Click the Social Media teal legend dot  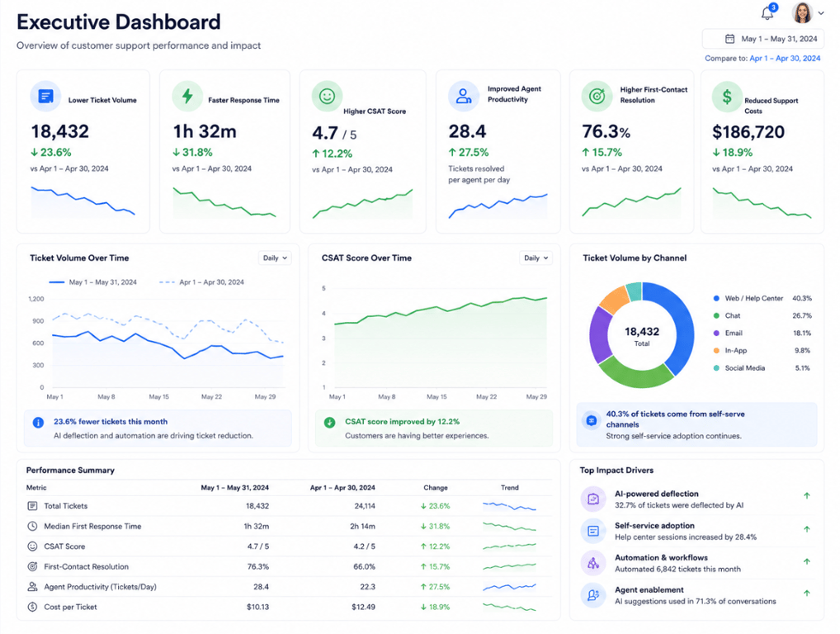coord(716,368)
